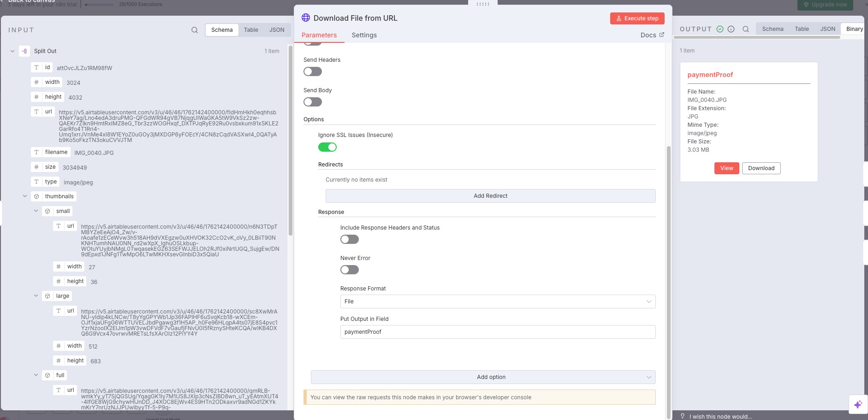868x420 pixels.
Task: Click the search icon in Input panel
Action: tap(195, 30)
